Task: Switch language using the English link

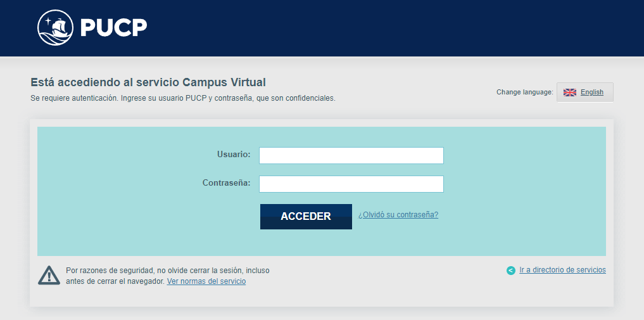Action: (592, 93)
